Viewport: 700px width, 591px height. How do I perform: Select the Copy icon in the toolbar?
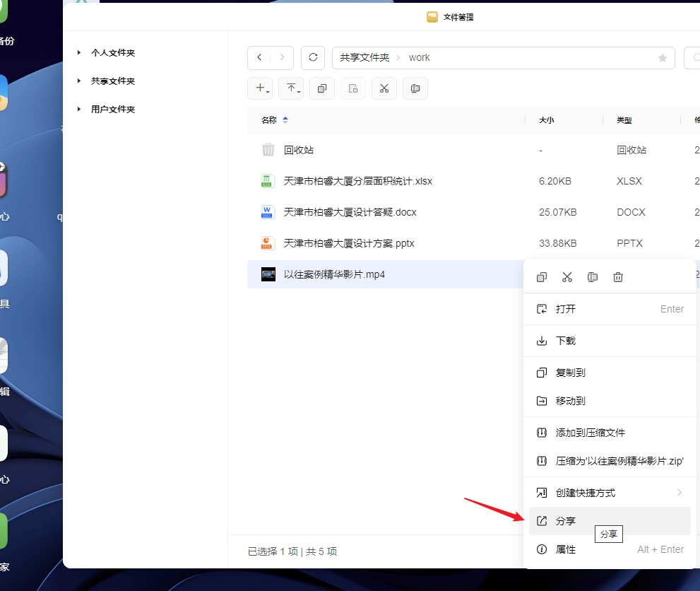321,88
